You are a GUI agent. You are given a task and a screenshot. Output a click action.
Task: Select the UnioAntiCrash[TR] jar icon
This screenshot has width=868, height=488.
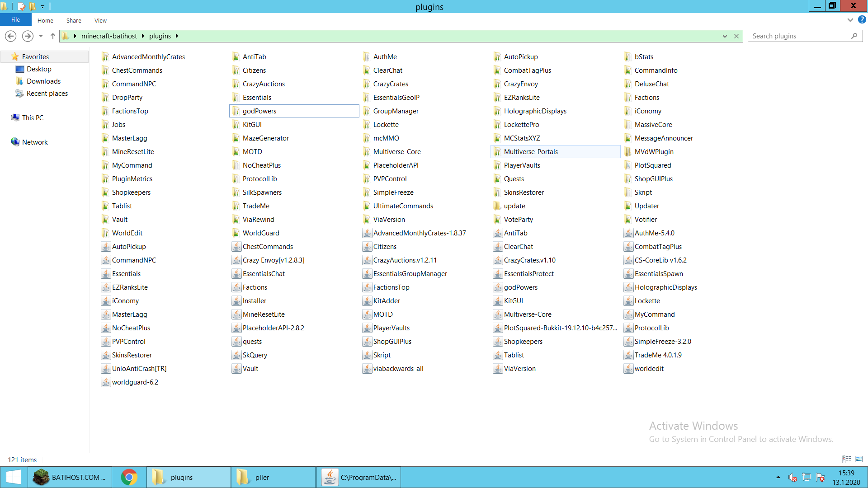(x=105, y=369)
